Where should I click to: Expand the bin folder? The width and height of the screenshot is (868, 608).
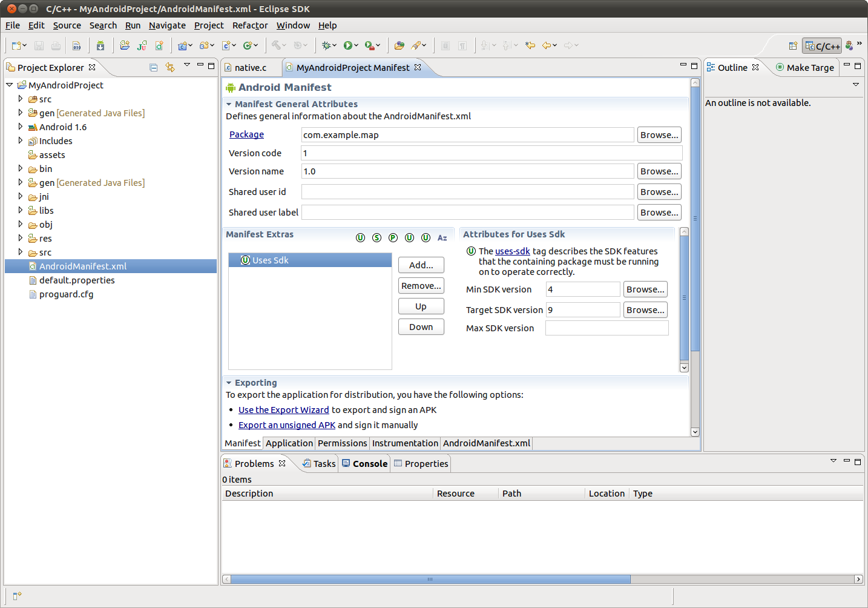point(21,168)
